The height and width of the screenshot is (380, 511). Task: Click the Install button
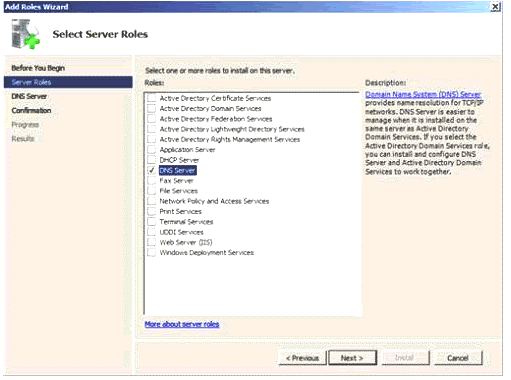(x=405, y=358)
